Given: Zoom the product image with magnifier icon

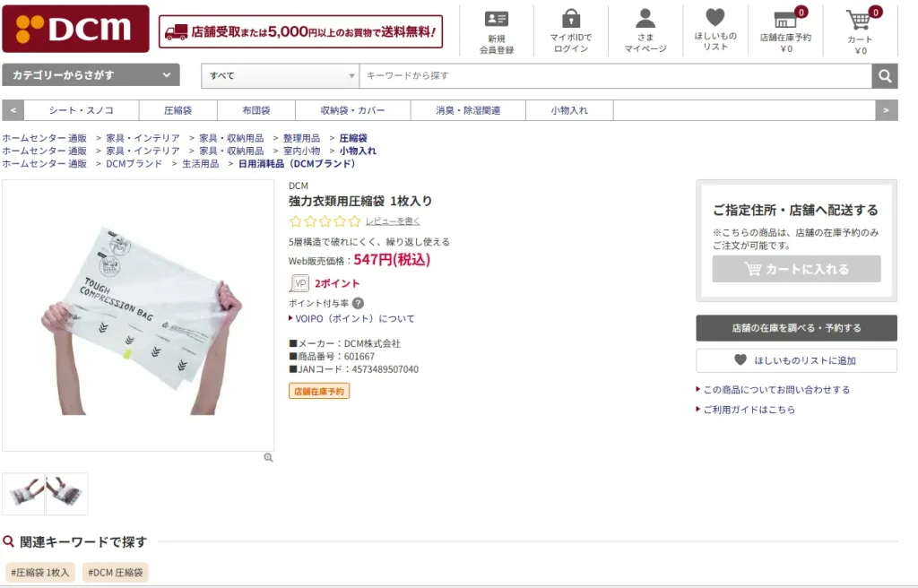Looking at the screenshot, I should point(268,458).
